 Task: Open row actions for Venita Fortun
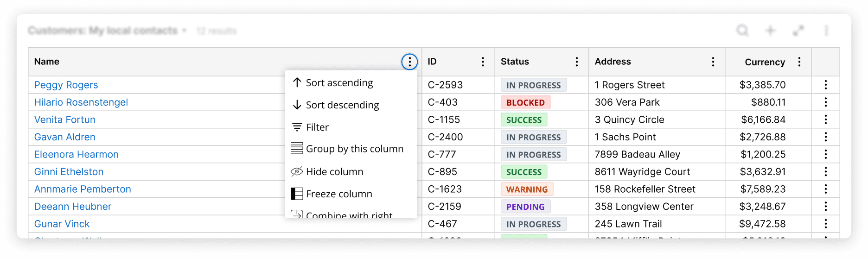[825, 120]
